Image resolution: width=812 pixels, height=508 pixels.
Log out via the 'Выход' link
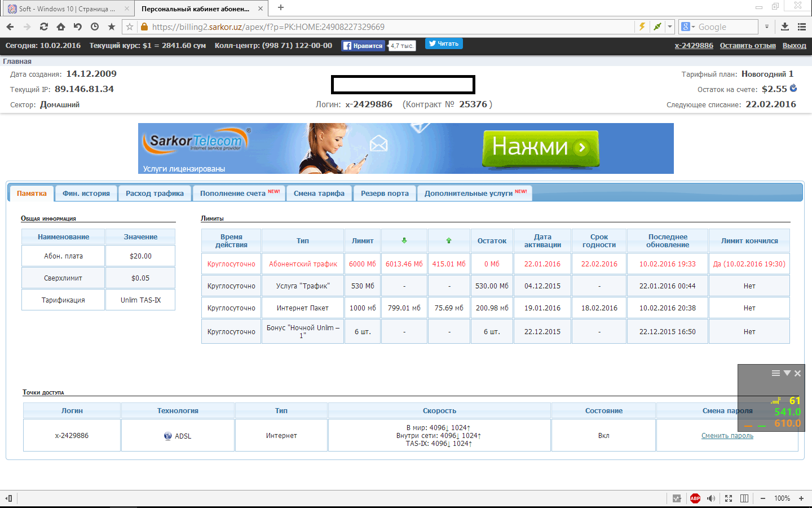pos(795,46)
